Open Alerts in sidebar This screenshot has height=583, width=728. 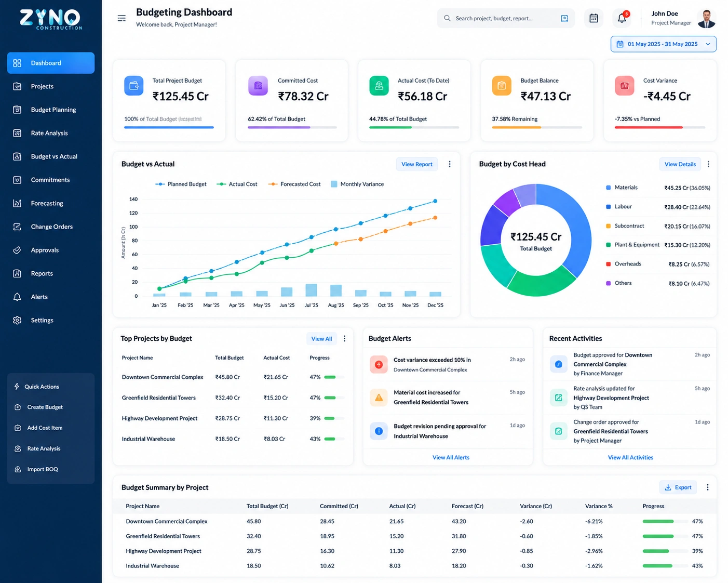[x=51, y=297]
